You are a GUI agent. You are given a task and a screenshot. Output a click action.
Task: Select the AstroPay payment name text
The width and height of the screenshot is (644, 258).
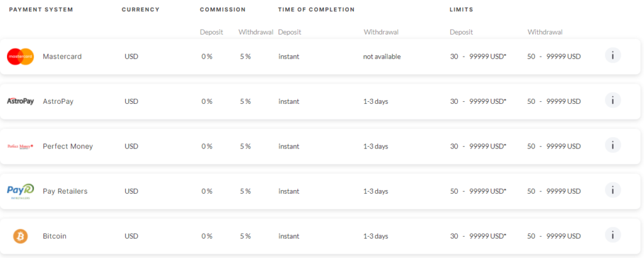coord(58,101)
